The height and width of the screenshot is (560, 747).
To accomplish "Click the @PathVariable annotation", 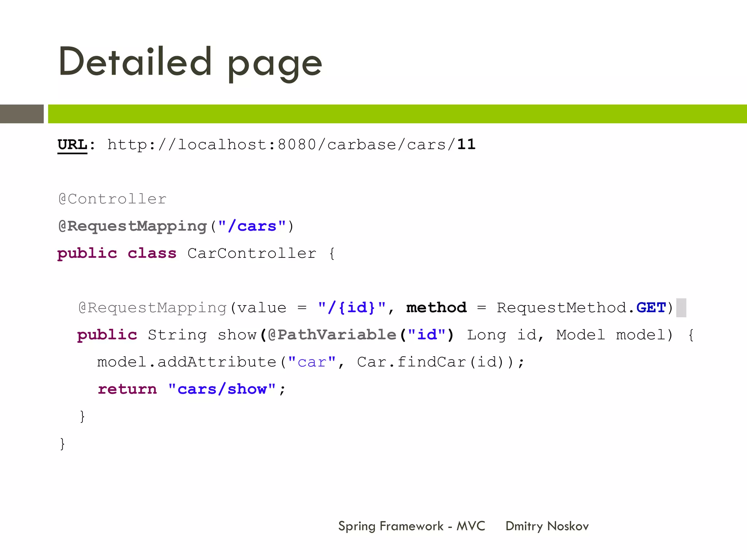I will [332, 335].
